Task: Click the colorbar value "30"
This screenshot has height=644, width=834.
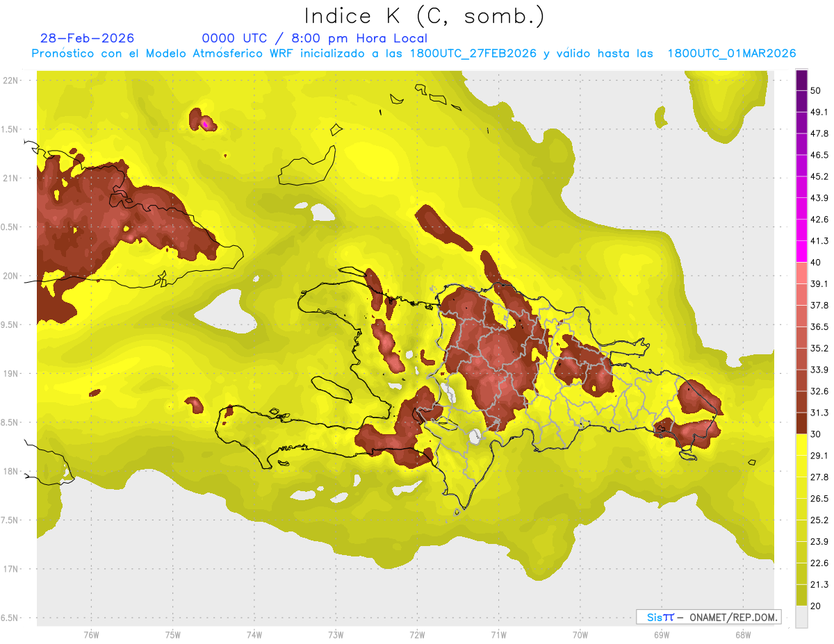Action: coord(816,434)
